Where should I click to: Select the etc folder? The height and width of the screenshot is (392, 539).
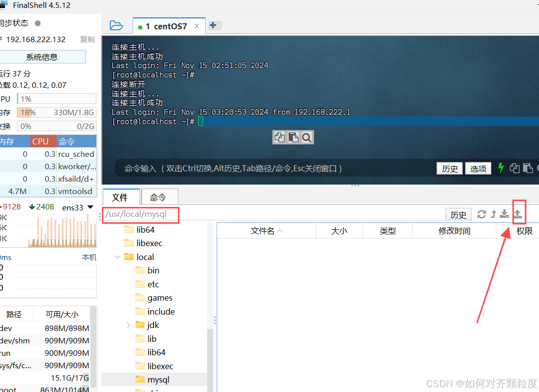pos(147,284)
